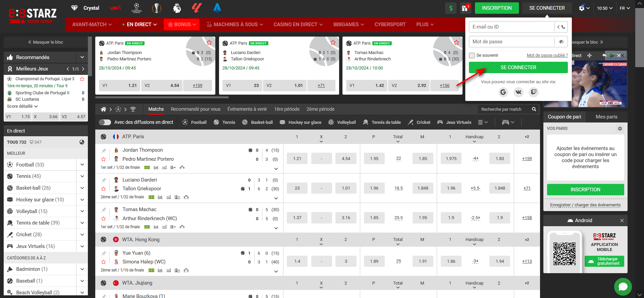Image resolution: width=644 pixels, height=298 pixels.
Task: Switch to the 'Mes paris' tab
Action: [x=606, y=117]
